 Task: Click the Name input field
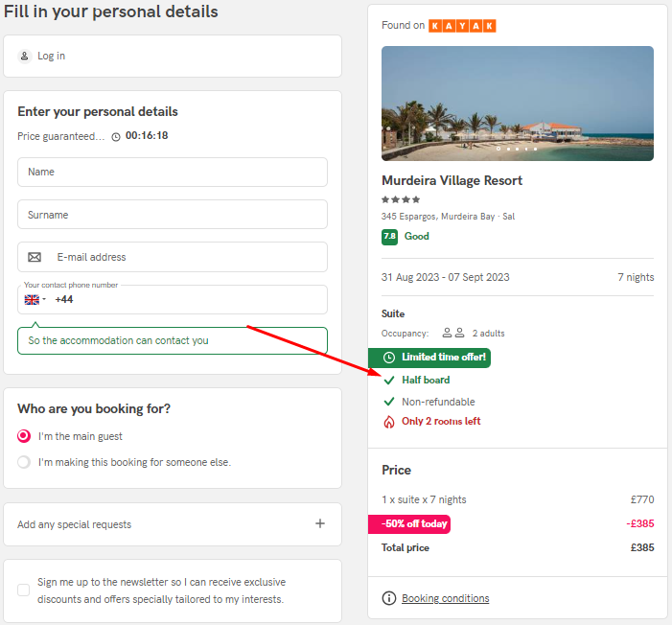coord(173,172)
